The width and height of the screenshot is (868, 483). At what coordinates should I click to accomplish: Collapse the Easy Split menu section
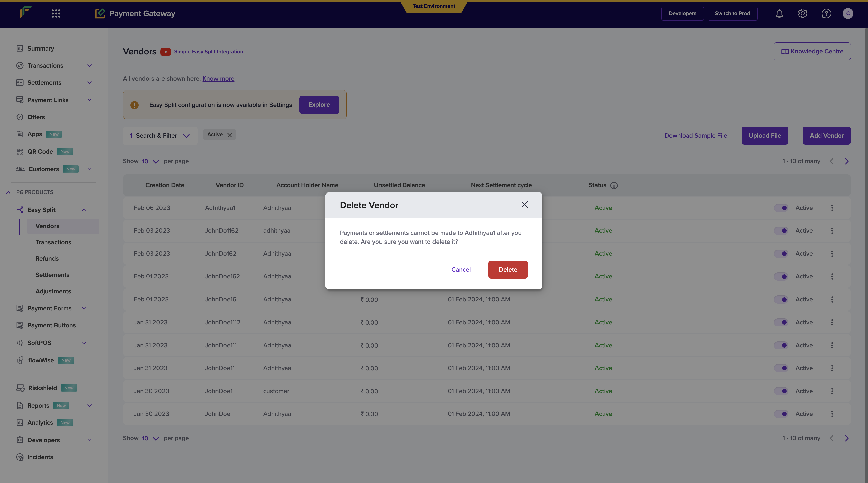84,210
